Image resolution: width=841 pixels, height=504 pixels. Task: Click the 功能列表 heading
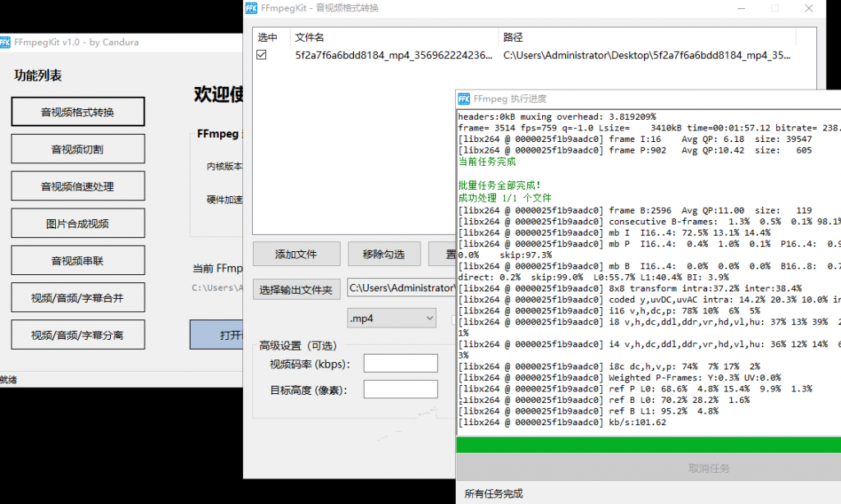pos(38,75)
